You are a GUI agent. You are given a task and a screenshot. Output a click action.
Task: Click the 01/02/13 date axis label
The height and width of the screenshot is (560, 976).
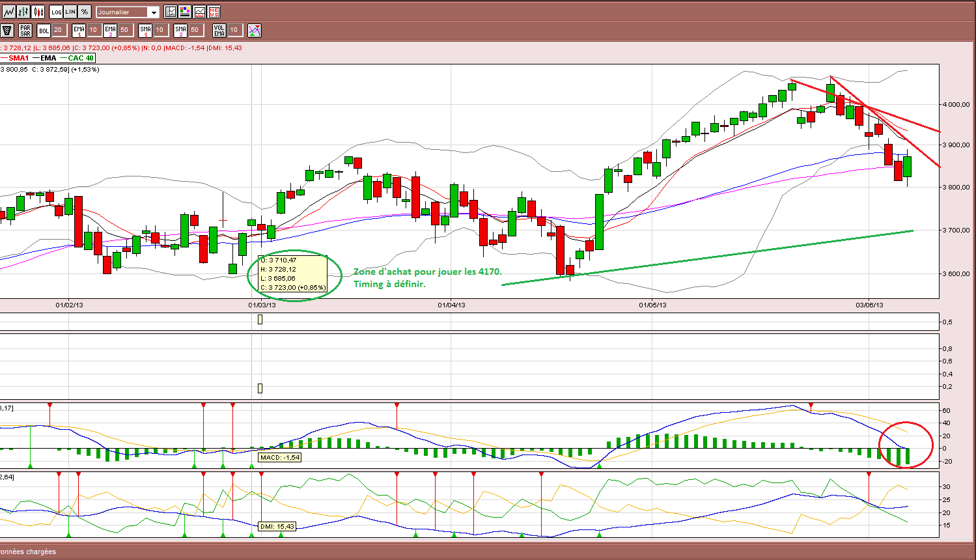point(69,305)
